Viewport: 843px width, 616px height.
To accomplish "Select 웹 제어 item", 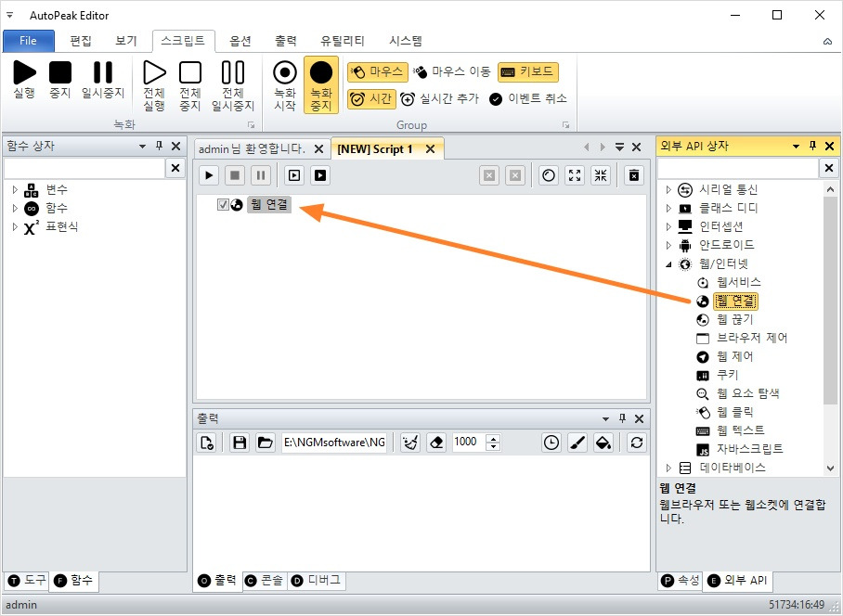I will point(735,356).
